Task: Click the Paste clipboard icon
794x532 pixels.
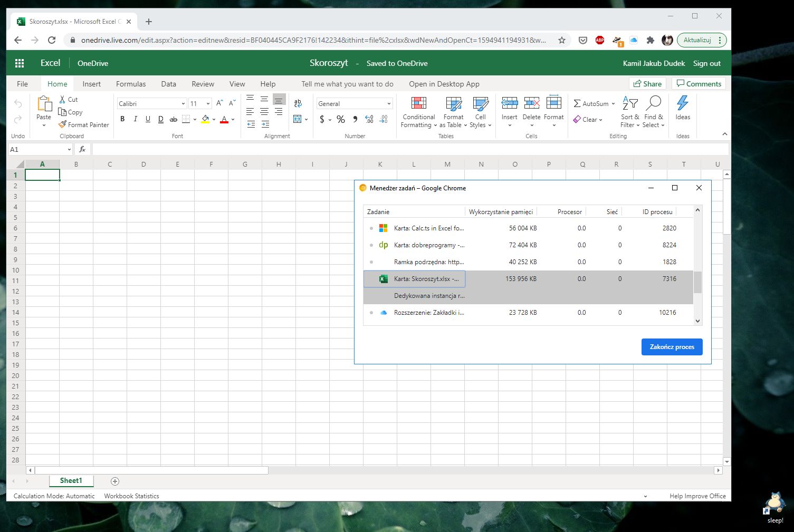Action: pyautogui.click(x=44, y=104)
